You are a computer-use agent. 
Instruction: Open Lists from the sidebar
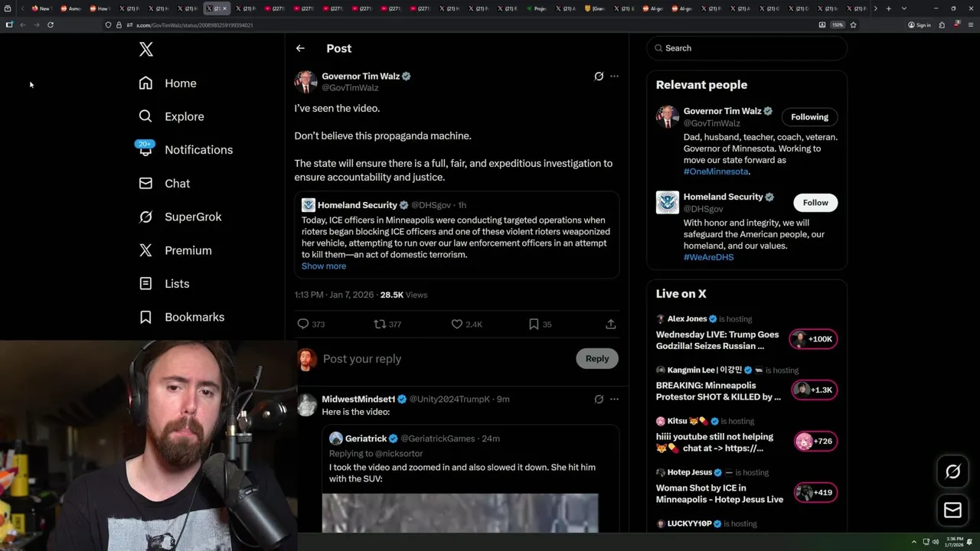164,284
